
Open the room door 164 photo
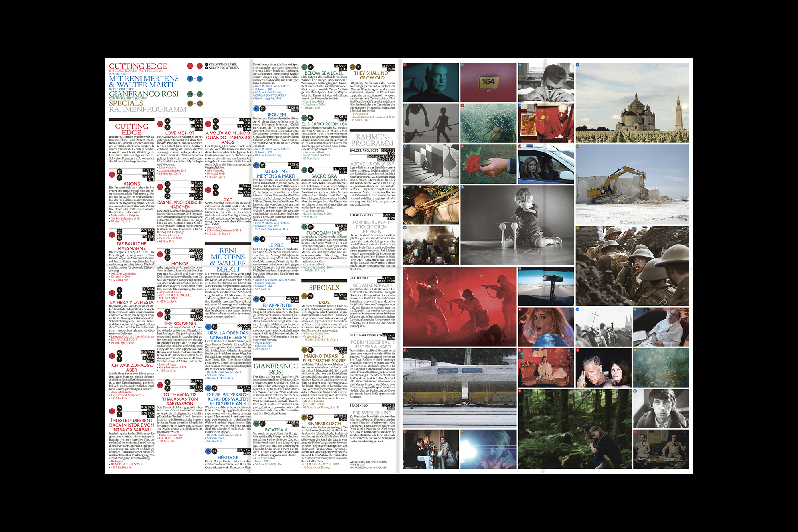point(488,82)
